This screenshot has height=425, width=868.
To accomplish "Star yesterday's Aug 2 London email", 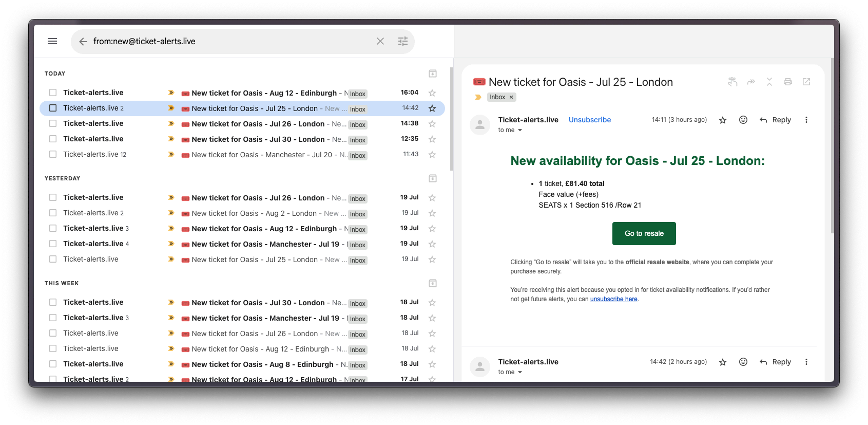I will [x=432, y=213].
